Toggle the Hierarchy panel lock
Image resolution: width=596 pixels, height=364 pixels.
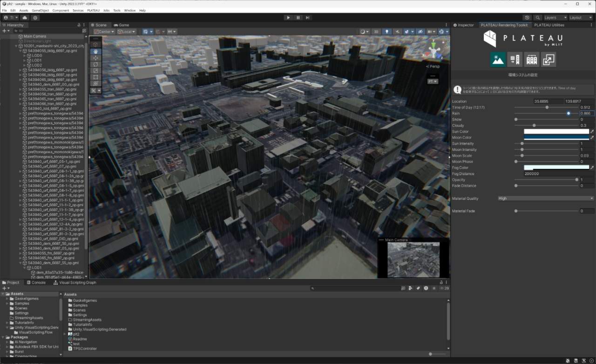pos(79,25)
